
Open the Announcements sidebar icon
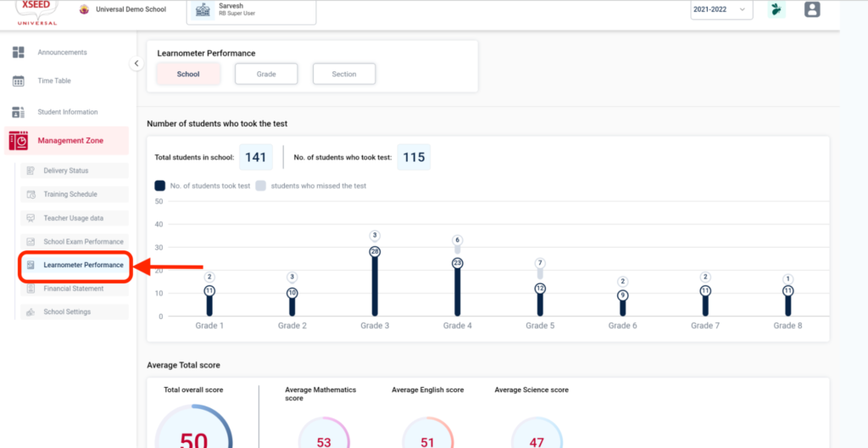point(19,53)
